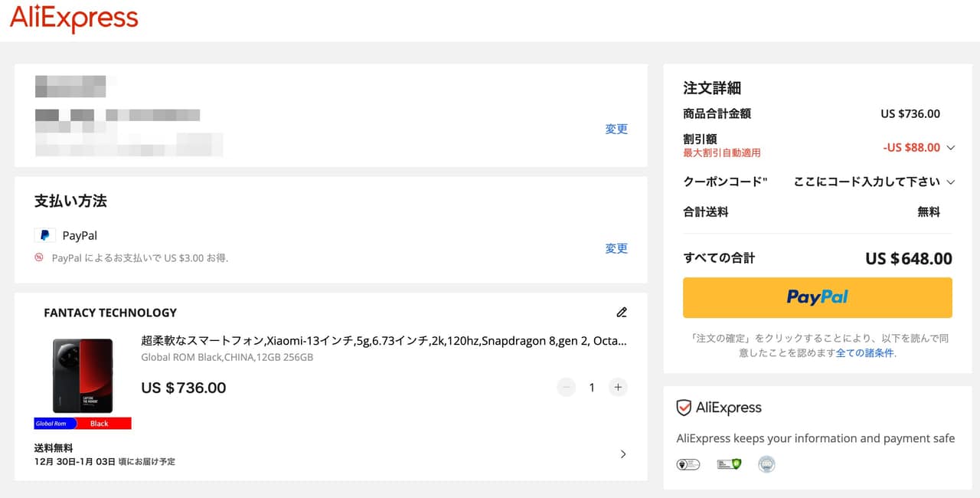Click the Xiaomi phone product thumbnail
Image resolution: width=980 pixels, height=498 pixels.
(x=83, y=377)
